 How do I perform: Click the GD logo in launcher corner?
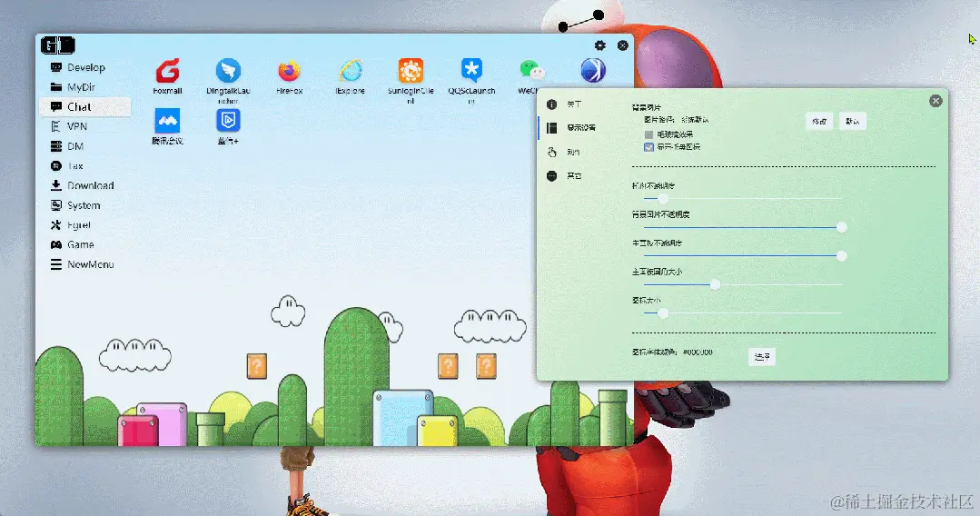[58, 45]
